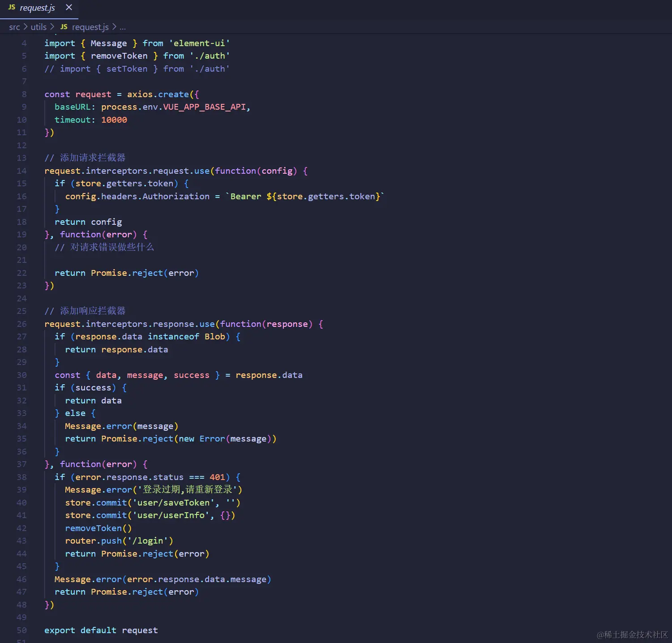Select line number 37 in the gutter

(21, 464)
